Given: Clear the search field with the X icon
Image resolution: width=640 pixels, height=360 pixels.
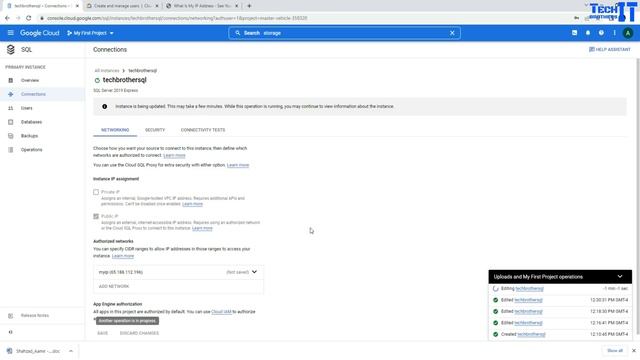Looking at the screenshot, I should pyautogui.click(x=452, y=33).
